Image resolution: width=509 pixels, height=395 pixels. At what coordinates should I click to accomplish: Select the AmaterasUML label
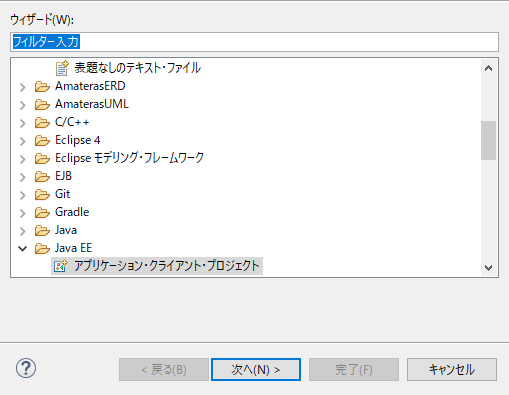tap(92, 104)
